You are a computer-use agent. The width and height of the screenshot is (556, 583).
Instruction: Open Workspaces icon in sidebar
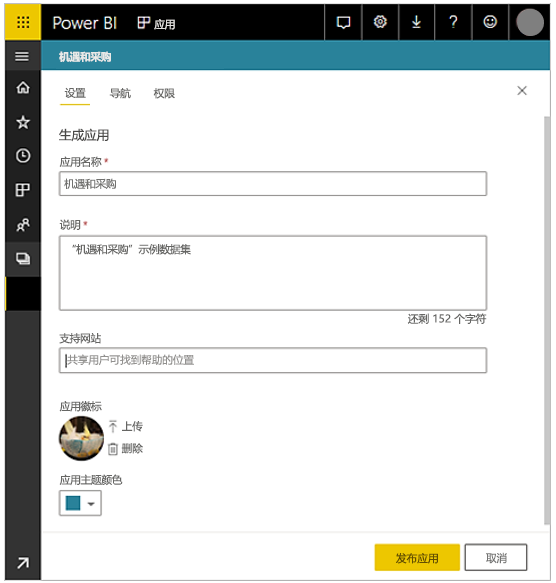point(23,259)
